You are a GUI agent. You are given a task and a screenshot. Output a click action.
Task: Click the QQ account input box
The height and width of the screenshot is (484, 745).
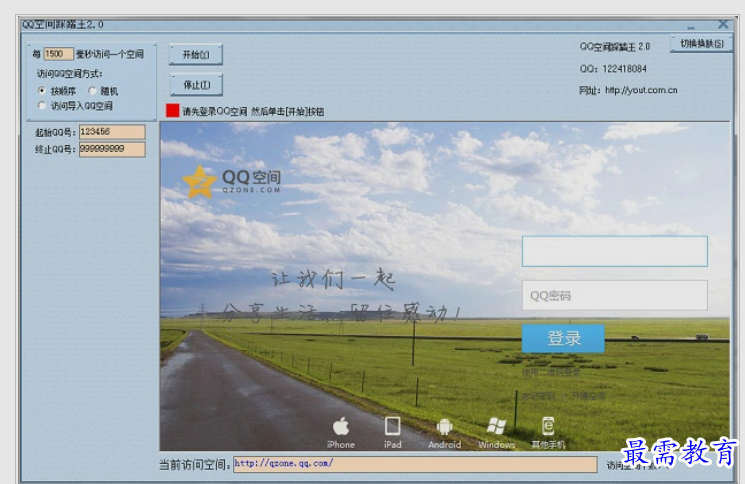pyautogui.click(x=615, y=251)
